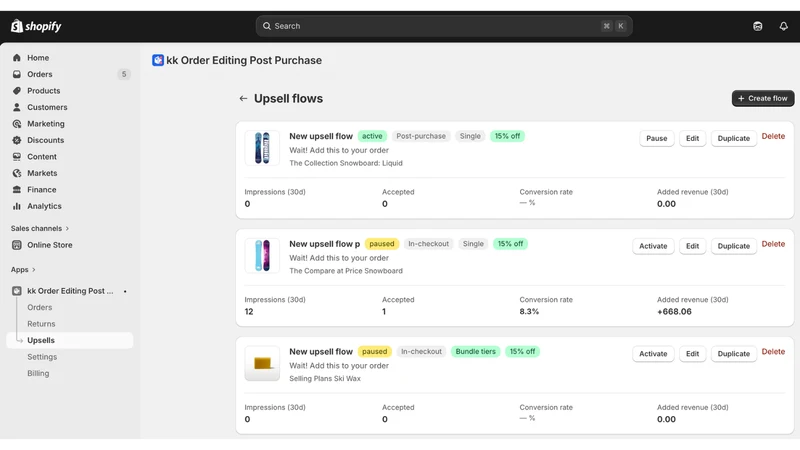Click the Finance bank icon
The height and width of the screenshot is (450, 800).
(x=17, y=190)
